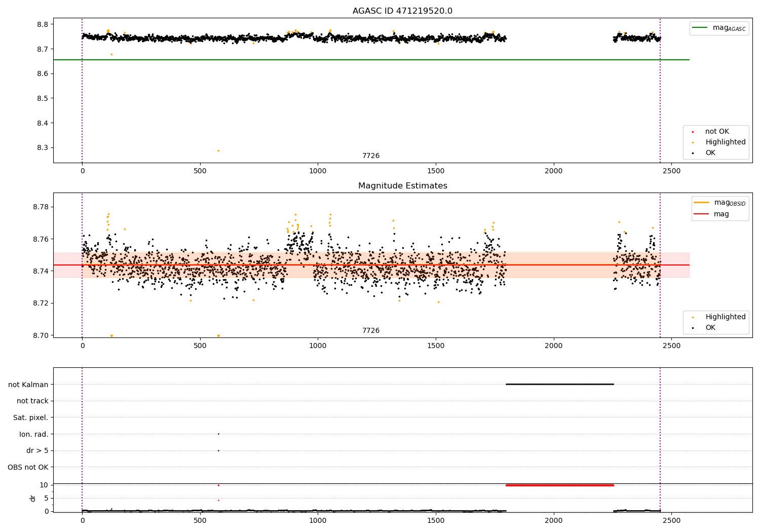The width and height of the screenshot is (760, 532).
Task: Click y-tick label 8.8 on top plot
Action: coord(43,24)
